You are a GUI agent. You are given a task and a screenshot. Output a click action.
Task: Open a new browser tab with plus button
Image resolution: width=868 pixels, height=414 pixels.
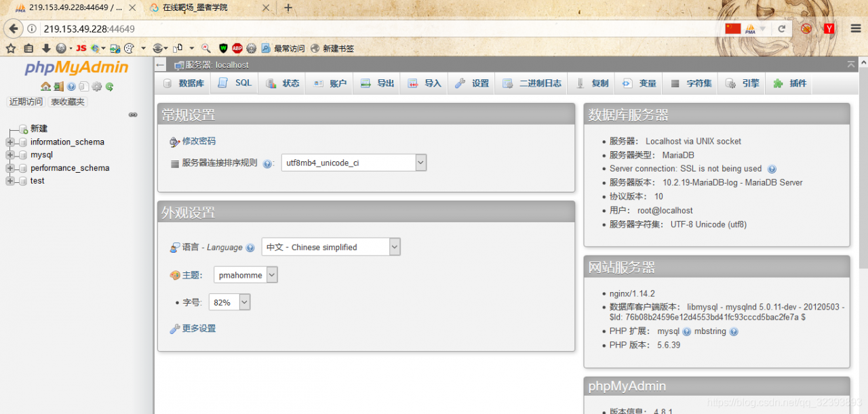pos(288,8)
